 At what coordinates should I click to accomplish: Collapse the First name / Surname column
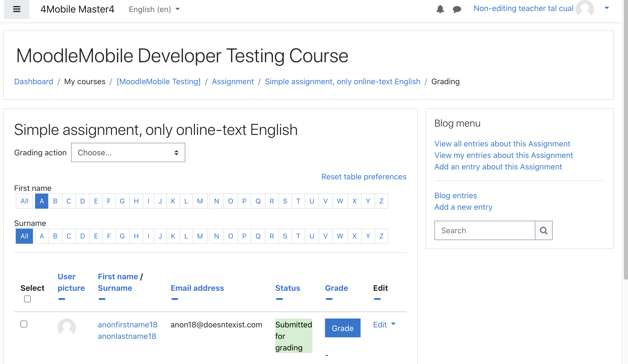click(x=102, y=299)
